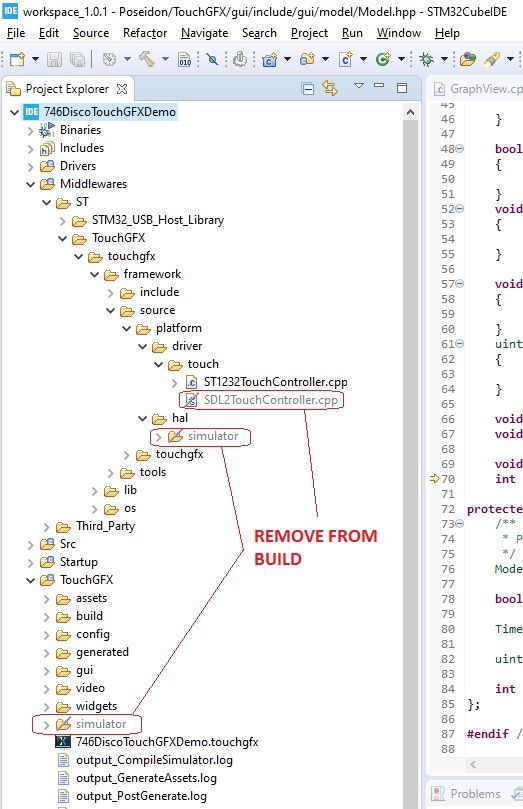Click the new class green C icon

coord(383,60)
